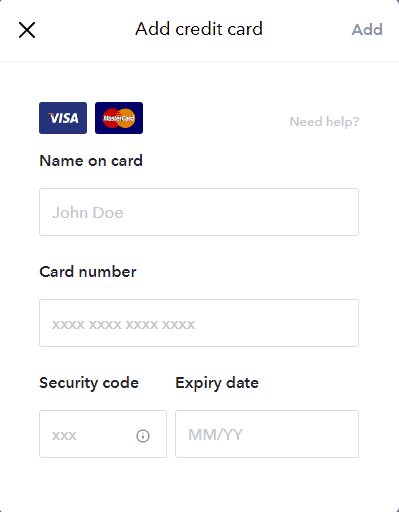Click the Card number label
This screenshot has width=399, height=512.
(x=88, y=272)
